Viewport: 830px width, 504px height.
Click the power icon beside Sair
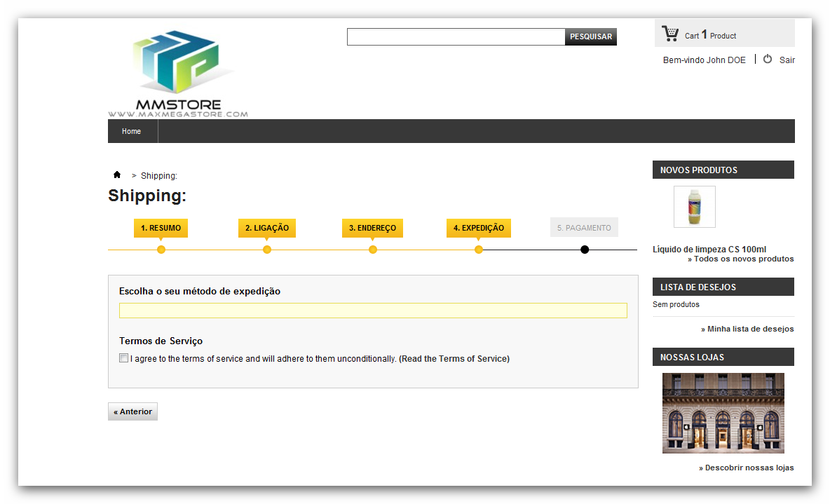(x=768, y=60)
